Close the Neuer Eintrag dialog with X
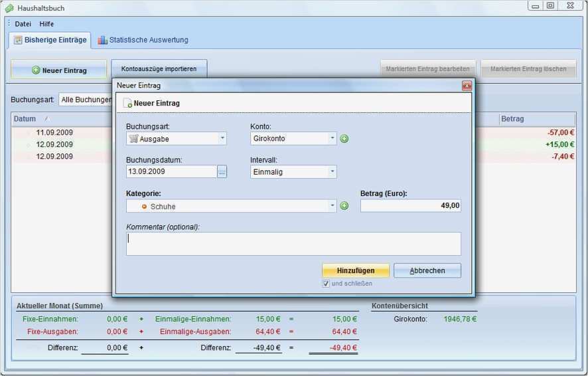588x376 pixels. coord(467,86)
